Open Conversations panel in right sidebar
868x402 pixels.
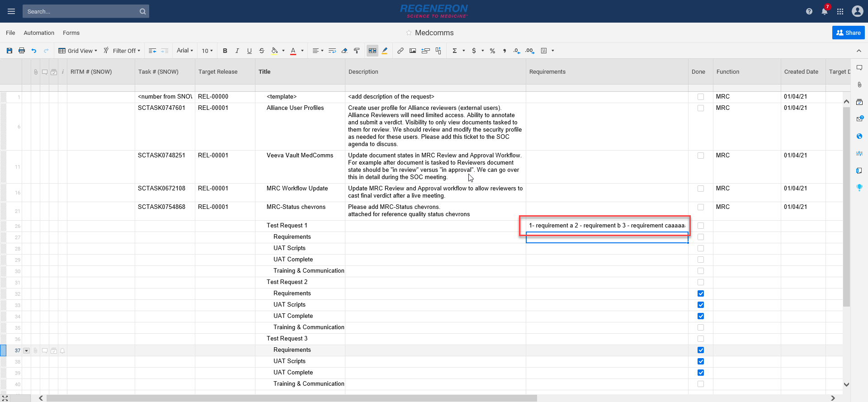tap(859, 68)
